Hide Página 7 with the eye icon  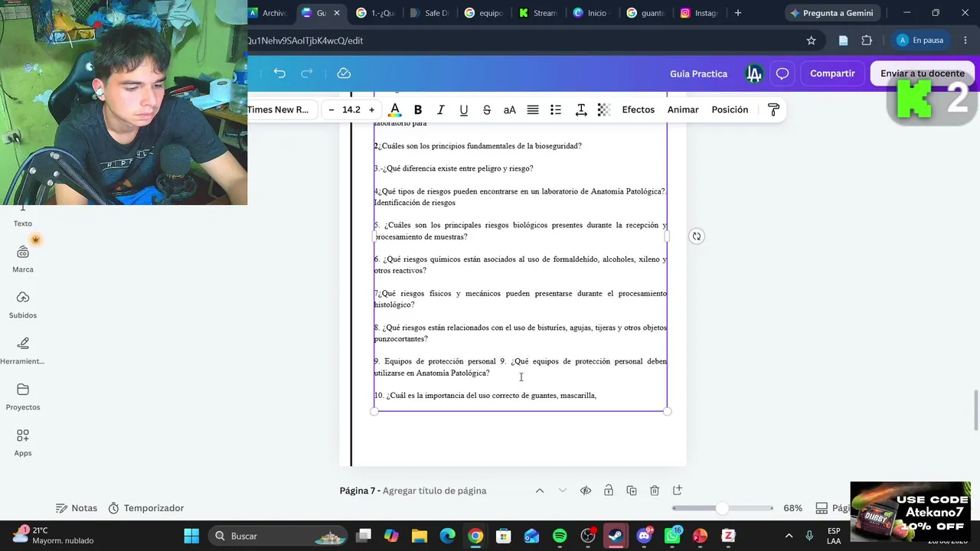tap(586, 491)
